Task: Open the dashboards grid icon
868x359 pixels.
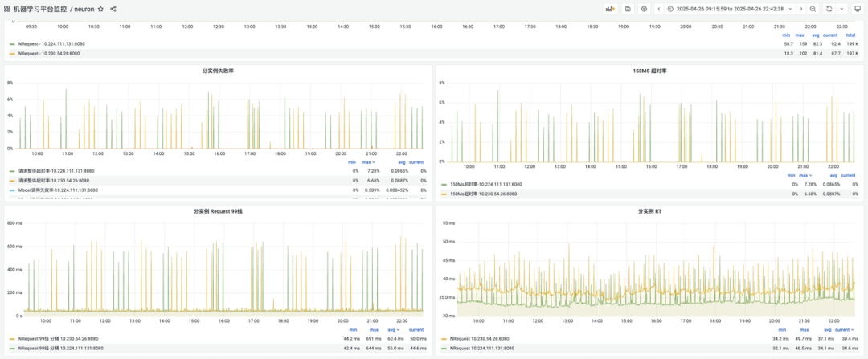Action: click(6, 9)
